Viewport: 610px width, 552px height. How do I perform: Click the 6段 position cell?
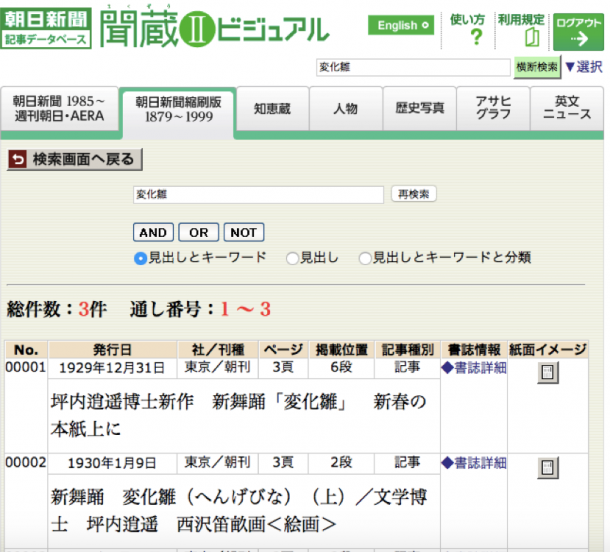[x=341, y=367]
